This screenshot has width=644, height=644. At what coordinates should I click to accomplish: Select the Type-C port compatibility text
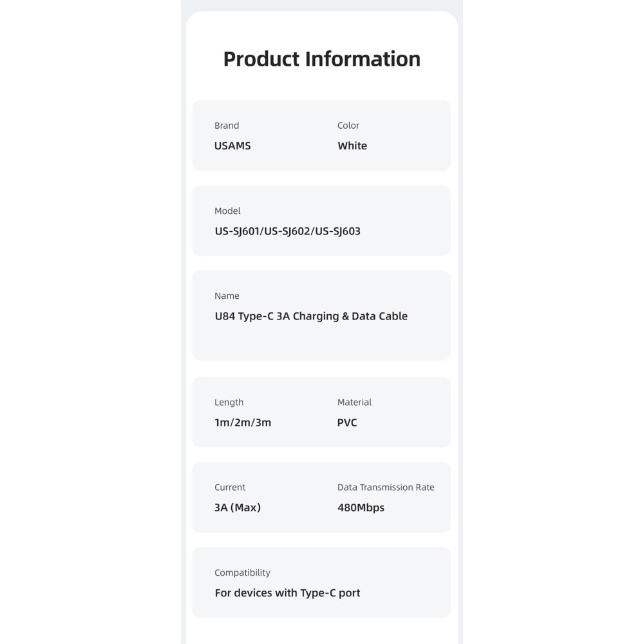(287, 593)
